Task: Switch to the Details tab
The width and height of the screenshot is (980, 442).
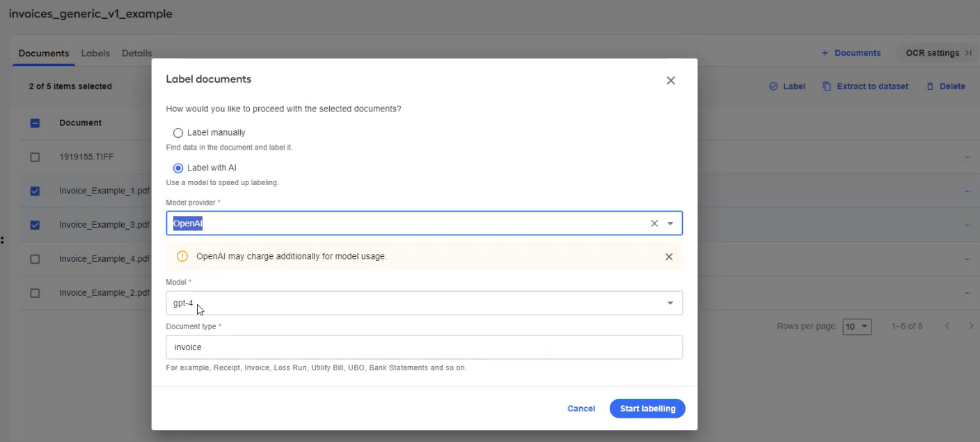Action: click(136, 54)
